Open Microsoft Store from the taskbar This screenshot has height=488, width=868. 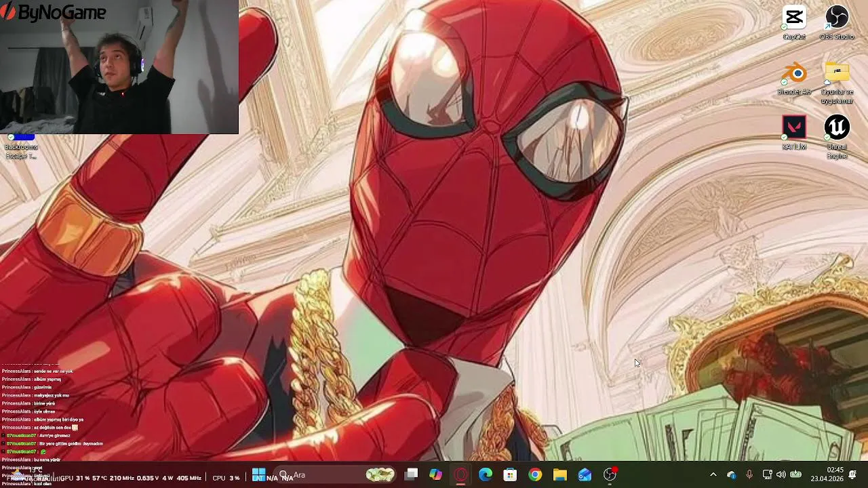point(510,475)
